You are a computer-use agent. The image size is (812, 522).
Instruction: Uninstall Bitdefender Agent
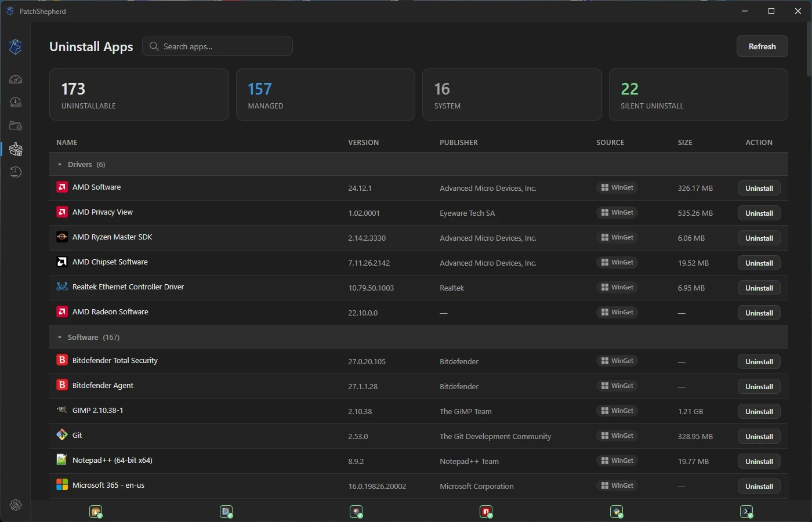(x=759, y=387)
